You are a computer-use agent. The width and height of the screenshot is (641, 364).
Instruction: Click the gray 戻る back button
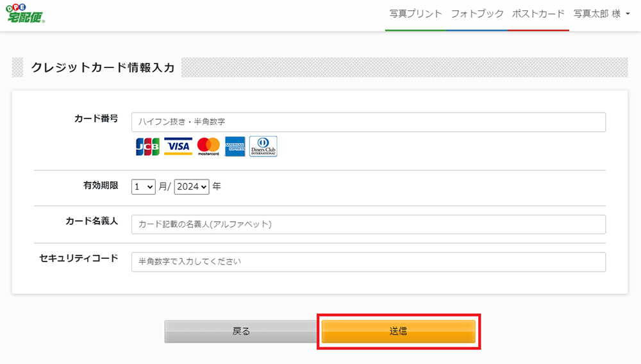point(241,331)
